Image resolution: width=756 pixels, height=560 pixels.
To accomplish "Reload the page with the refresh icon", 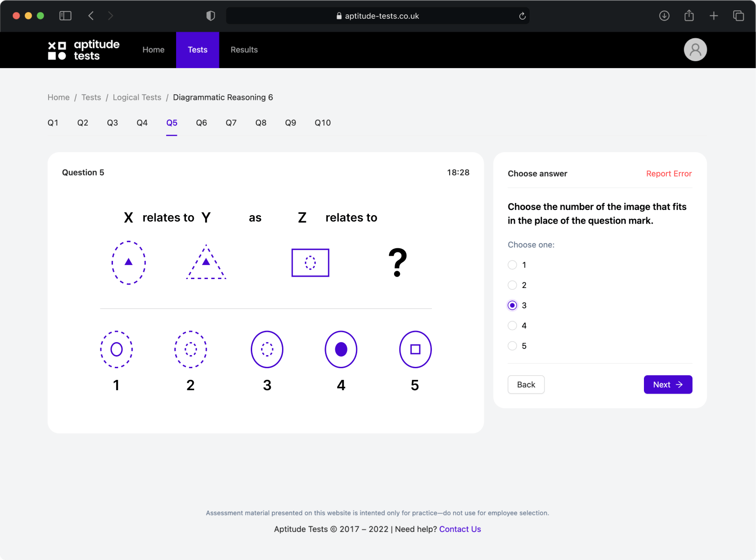I will click(522, 15).
